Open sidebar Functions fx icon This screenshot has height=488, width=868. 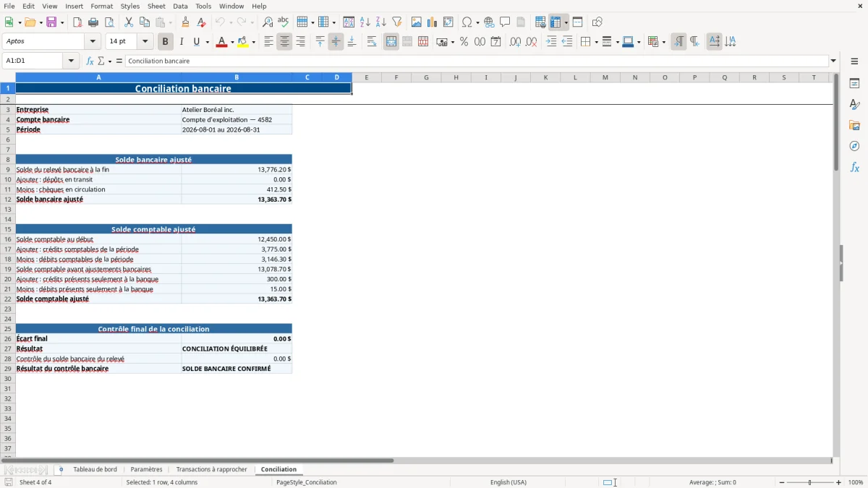point(854,168)
